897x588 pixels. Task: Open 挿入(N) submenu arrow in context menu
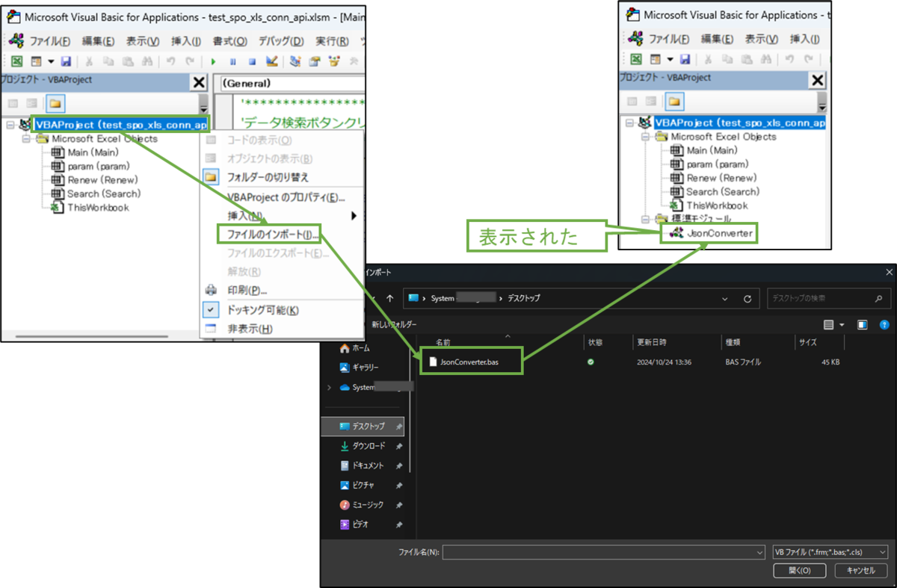click(x=354, y=216)
